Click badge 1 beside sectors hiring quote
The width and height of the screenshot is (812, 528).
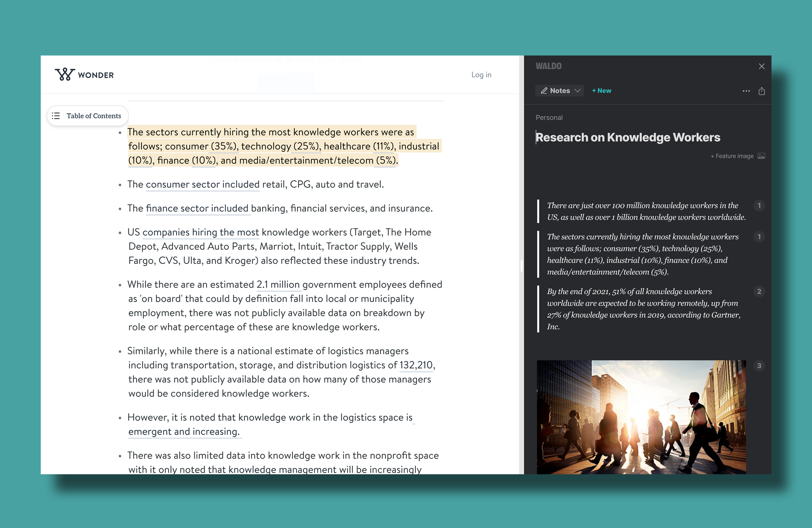(x=759, y=237)
